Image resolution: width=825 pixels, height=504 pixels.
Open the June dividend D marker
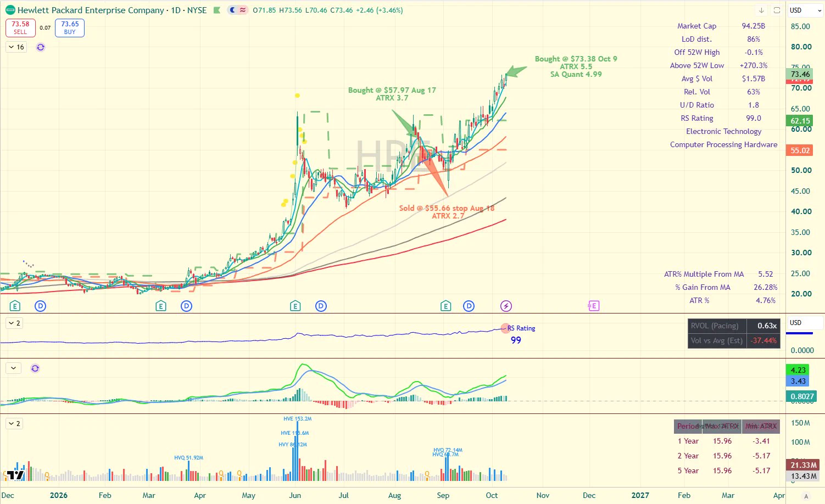[321, 306]
